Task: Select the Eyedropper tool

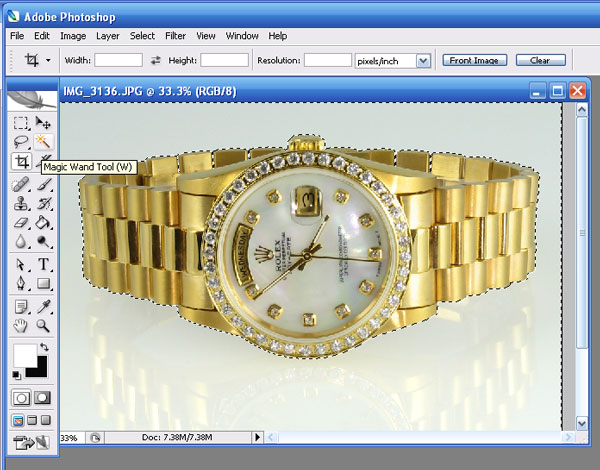Action: point(43,307)
